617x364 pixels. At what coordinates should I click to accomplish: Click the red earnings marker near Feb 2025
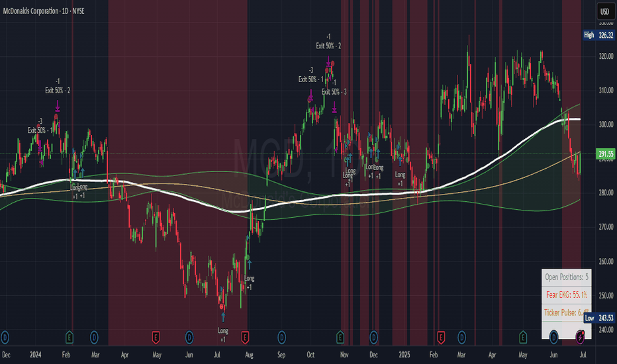click(x=441, y=338)
